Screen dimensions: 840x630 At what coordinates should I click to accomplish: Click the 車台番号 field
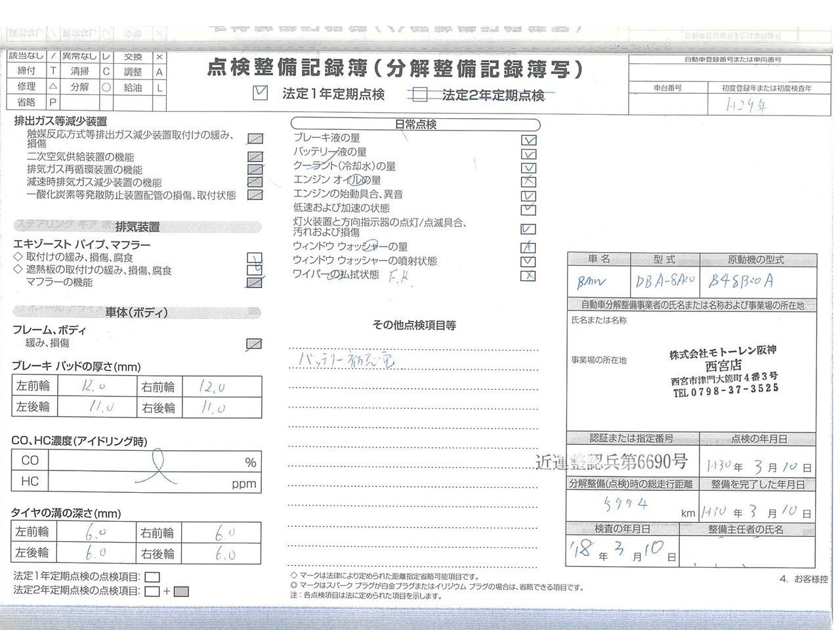point(668,104)
